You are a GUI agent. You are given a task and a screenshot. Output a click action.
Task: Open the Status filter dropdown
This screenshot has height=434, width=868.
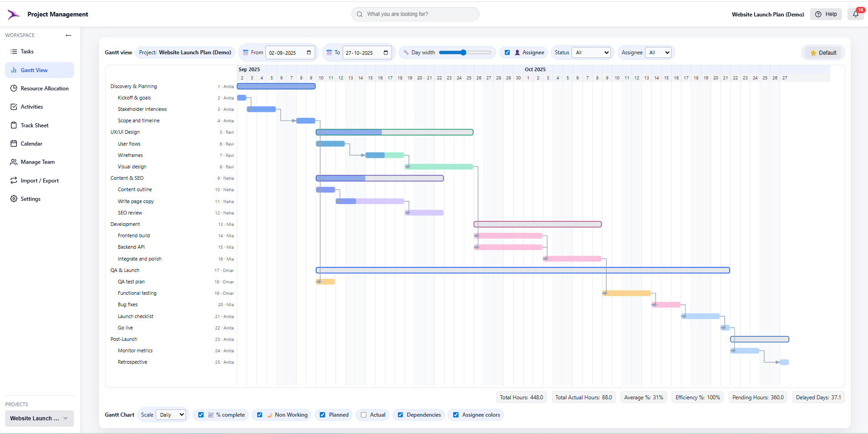591,52
